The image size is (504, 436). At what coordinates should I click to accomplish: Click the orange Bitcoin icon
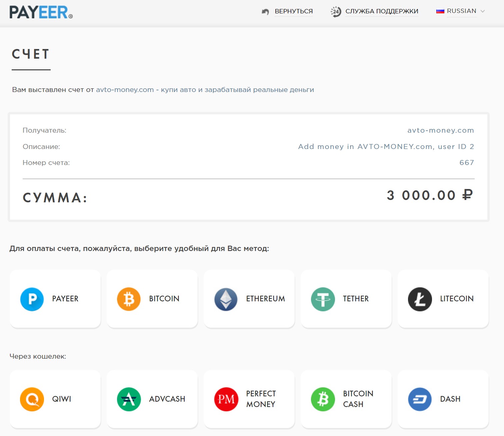(129, 299)
